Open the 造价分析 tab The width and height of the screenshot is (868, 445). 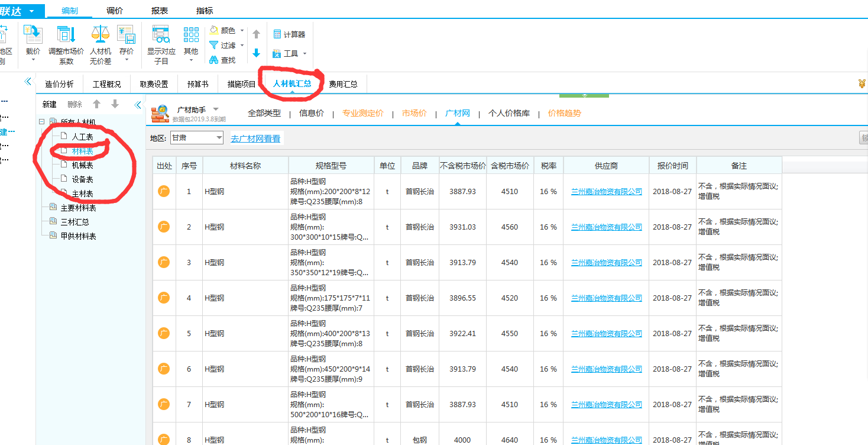pyautogui.click(x=60, y=84)
